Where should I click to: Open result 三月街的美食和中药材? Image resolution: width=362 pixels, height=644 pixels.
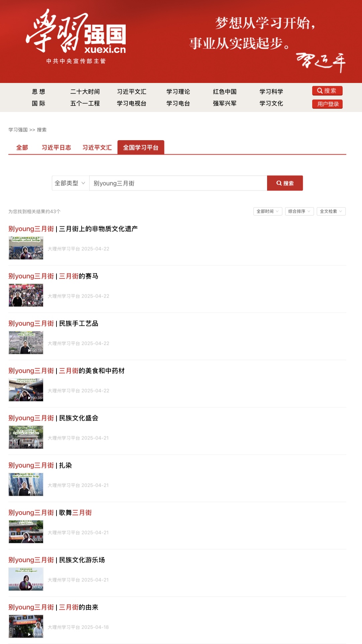tap(67, 371)
